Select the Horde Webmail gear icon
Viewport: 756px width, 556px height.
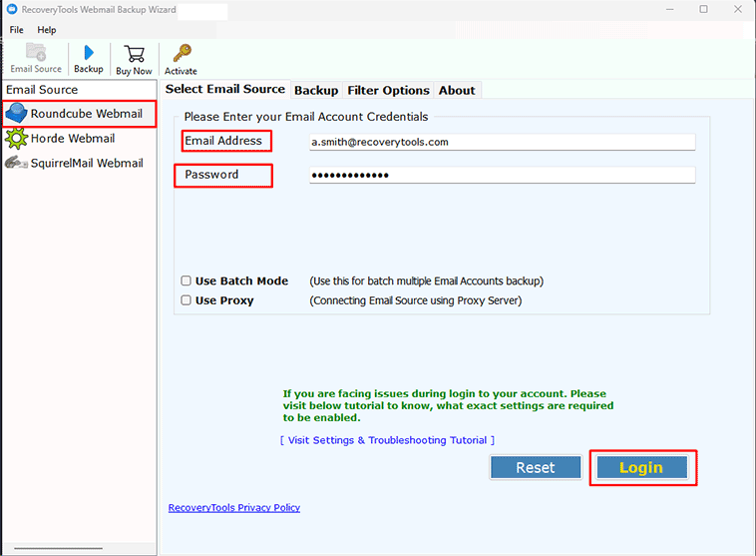click(16, 139)
